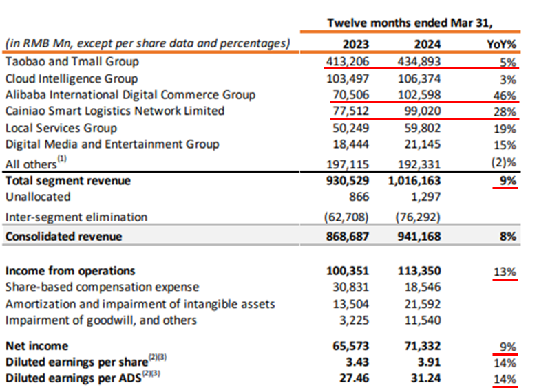Click the value 99,020
The width and height of the screenshot is (539, 392).
423,111
